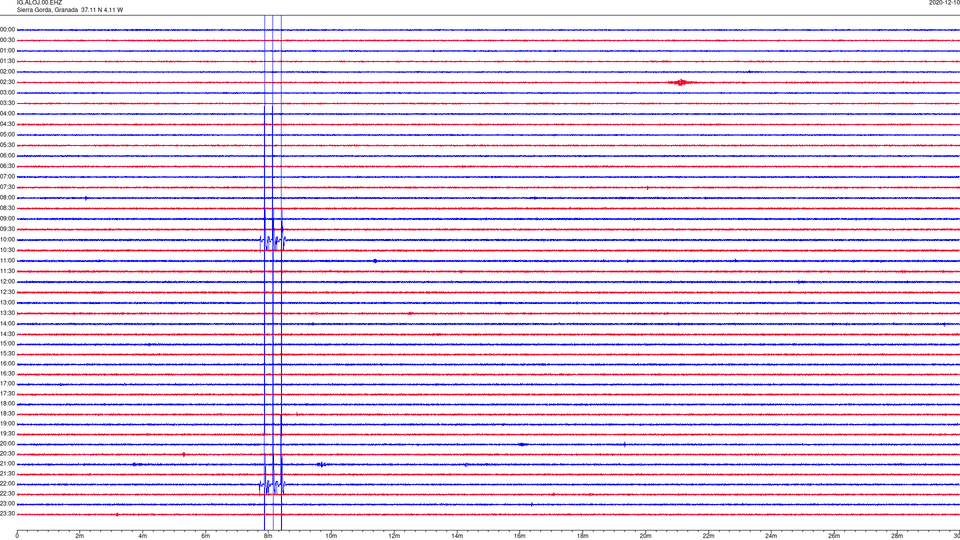960x540 pixels.
Task: Select the 21:00 trace time label
Action: click(x=7, y=464)
